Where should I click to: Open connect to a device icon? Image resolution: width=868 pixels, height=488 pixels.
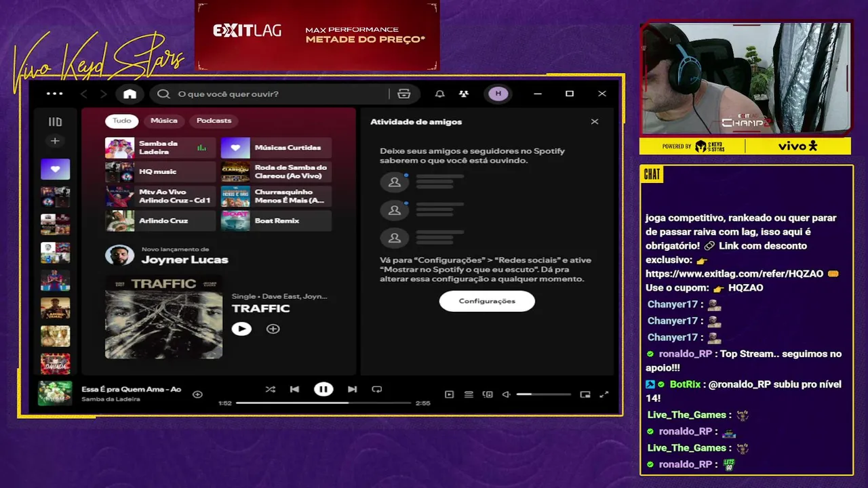click(x=488, y=394)
